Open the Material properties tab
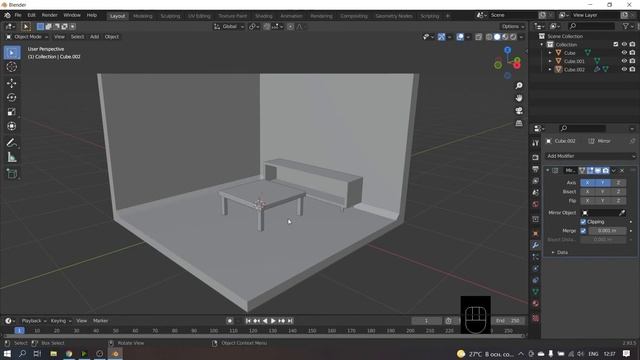640x360 pixels. 536,303
